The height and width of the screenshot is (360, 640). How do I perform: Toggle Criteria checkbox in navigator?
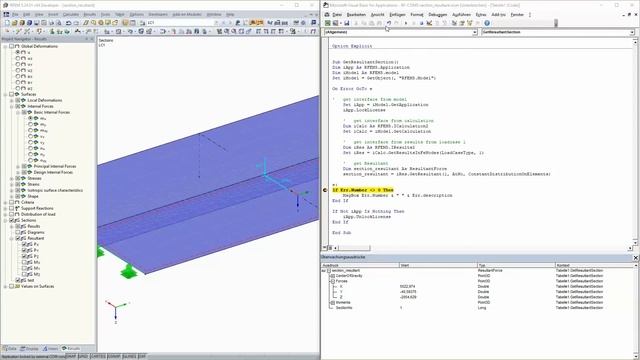click(11, 202)
